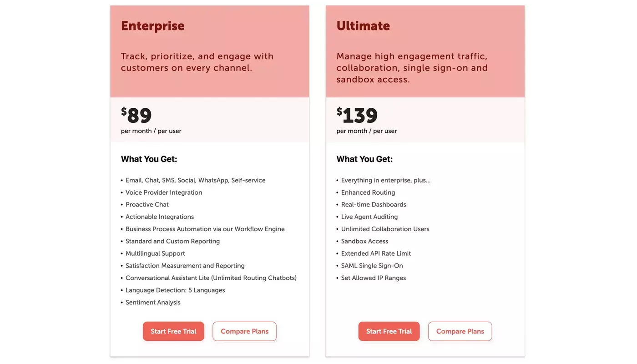Viewport: 637px width, 364px height.
Task: Click Enterprise's What You Get heading
Action: click(149, 159)
